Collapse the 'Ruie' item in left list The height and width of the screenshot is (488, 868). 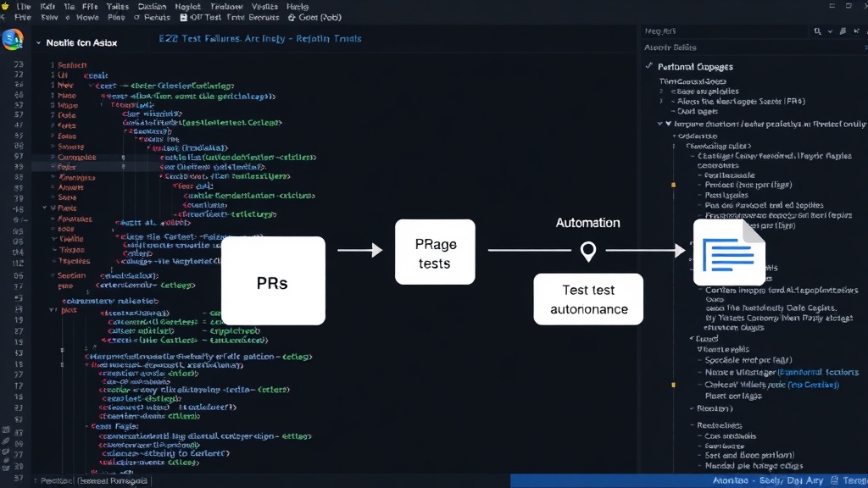click(45, 208)
